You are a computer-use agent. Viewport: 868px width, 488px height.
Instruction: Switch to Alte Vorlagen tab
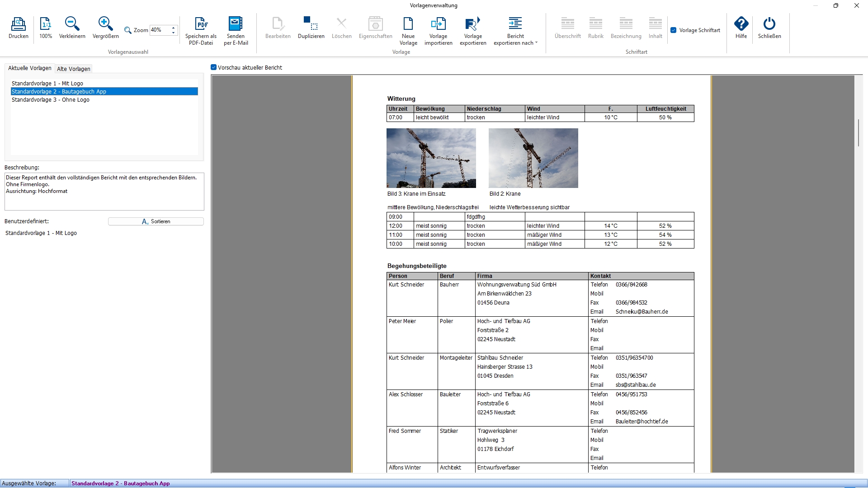point(74,69)
